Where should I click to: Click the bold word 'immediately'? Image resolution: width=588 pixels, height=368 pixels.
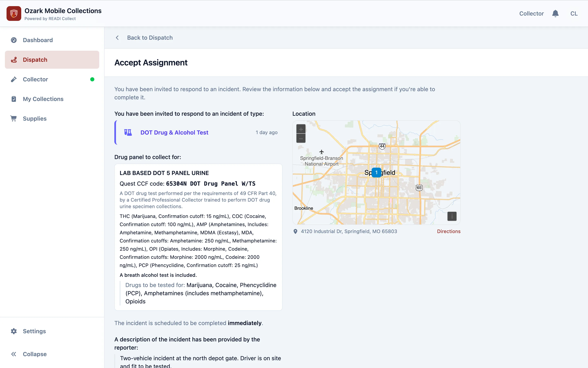click(x=245, y=323)
